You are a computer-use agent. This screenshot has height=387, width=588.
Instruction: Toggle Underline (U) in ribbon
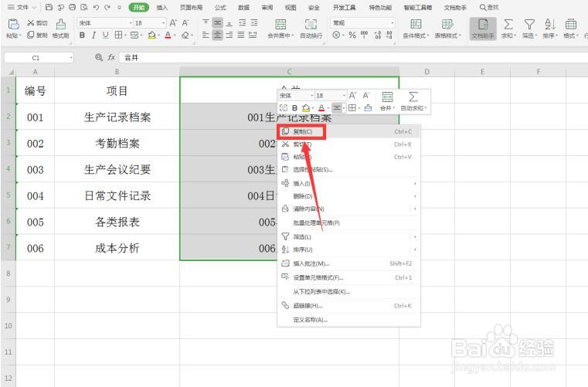tap(105, 36)
